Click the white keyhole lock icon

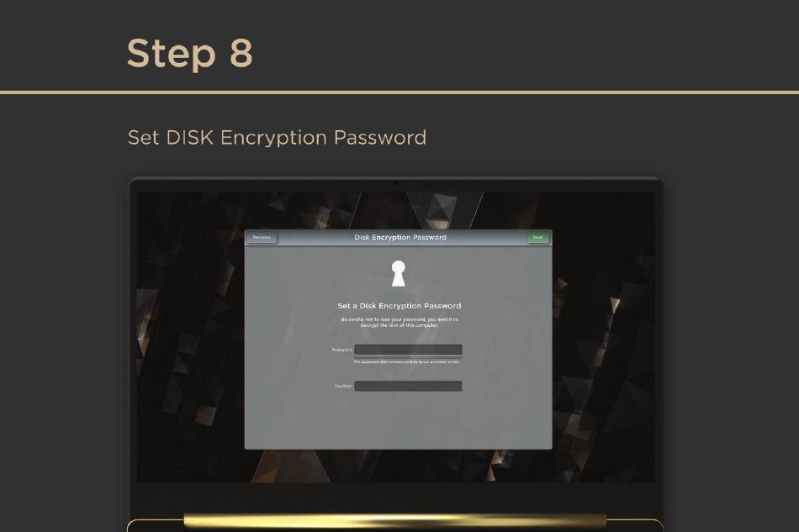pyautogui.click(x=398, y=273)
